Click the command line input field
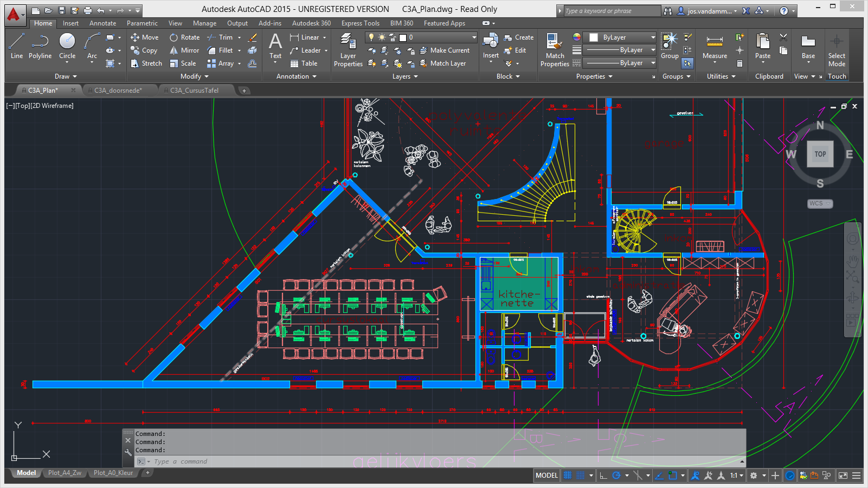This screenshot has height=488, width=868. tap(440, 461)
